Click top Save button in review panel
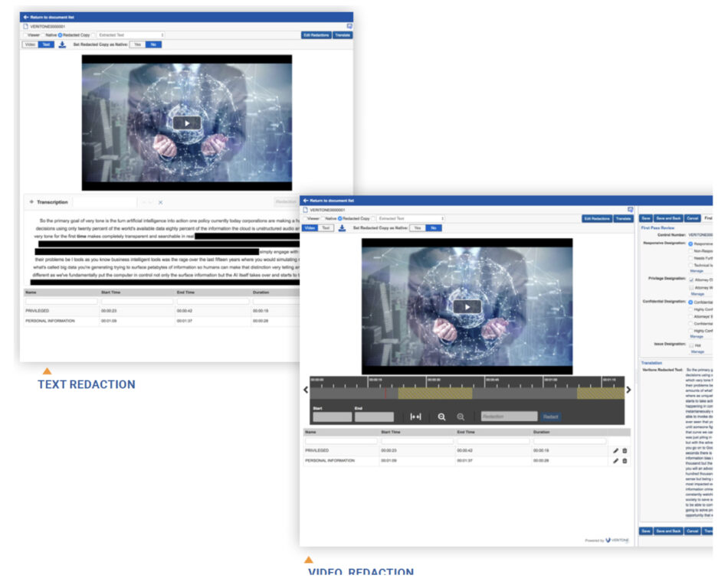Image resolution: width=728 pixels, height=585 pixels. click(646, 218)
